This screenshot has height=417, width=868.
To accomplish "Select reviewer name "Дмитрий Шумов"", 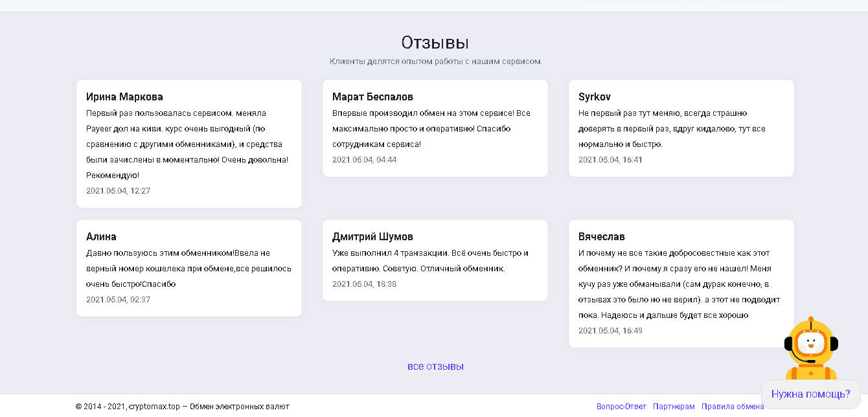I will (x=372, y=237).
